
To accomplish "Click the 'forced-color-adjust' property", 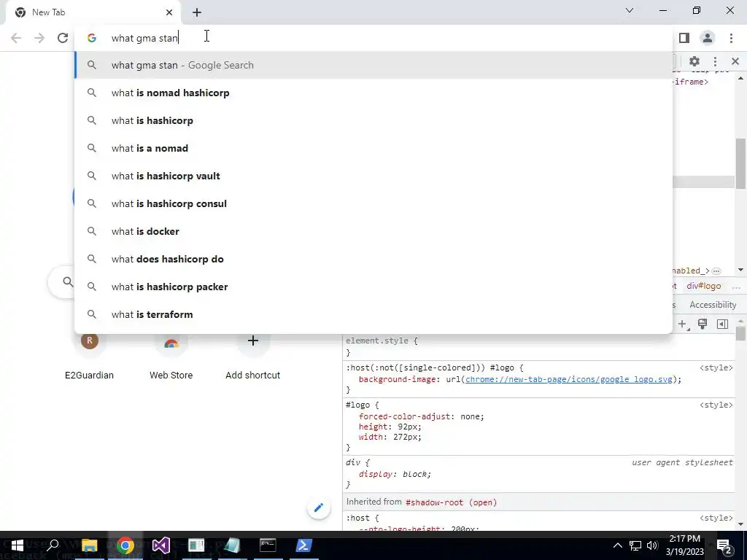I will click(x=406, y=416).
